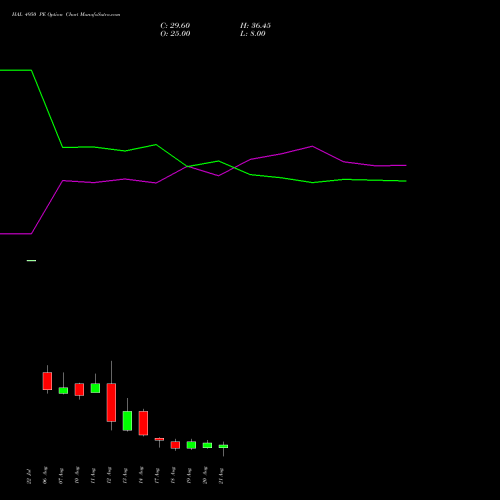Click the red candlestick for 14 Aug
The width and height of the screenshot is (500, 500).
tap(143, 423)
